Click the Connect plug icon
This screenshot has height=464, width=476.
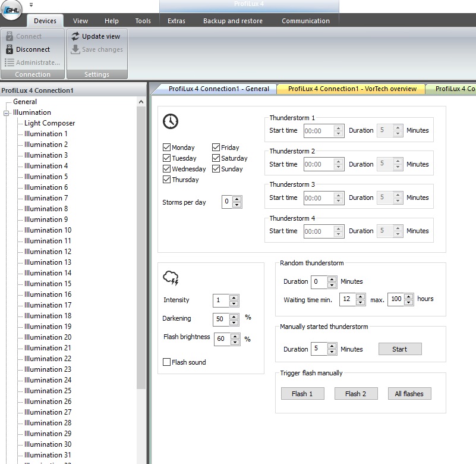10,36
